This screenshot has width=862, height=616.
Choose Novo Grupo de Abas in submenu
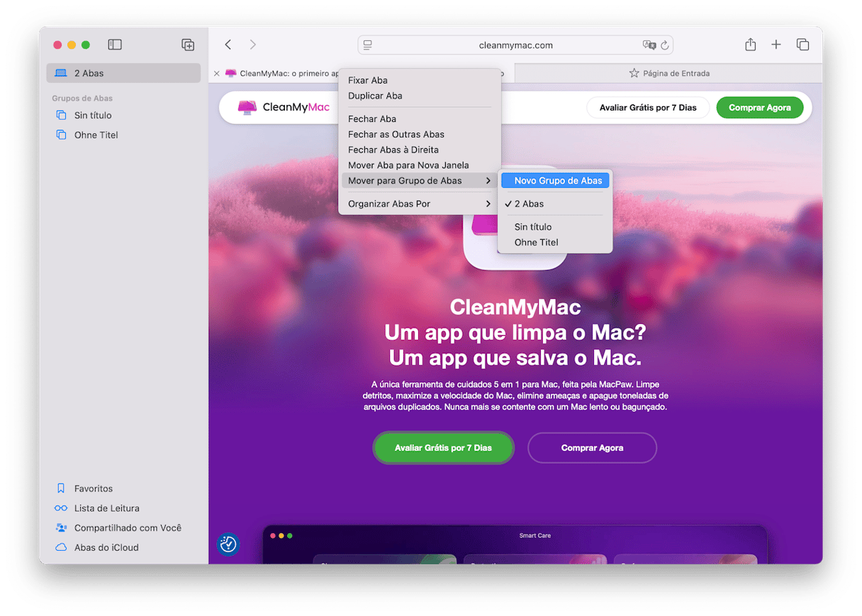point(555,181)
